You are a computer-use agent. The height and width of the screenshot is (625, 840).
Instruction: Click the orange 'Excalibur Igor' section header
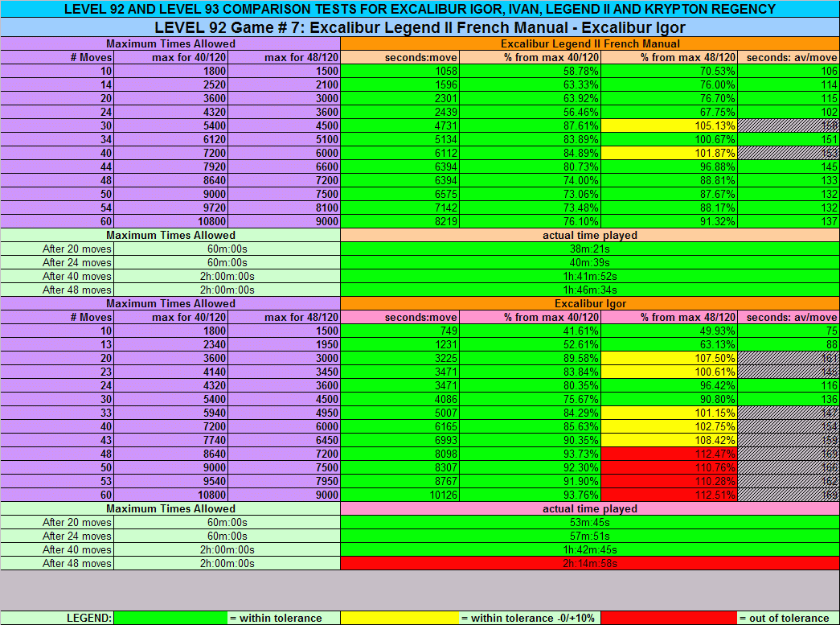[x=590, y=303]
